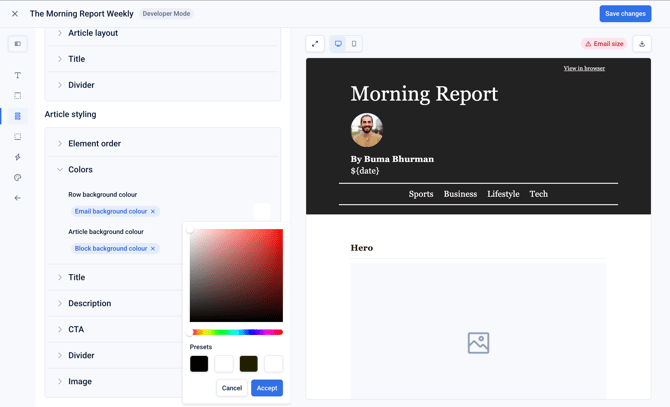Image resolution: width=670 pixels, height=407 pixels.
Task: Open the dashed container icon in sidebar
Action: tap(18, 137)
